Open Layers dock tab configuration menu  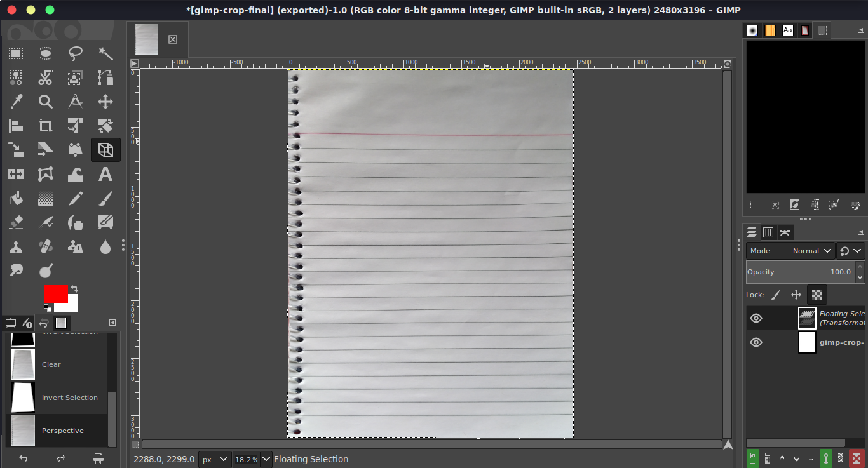pyautogui.click(x=861, y=232)
